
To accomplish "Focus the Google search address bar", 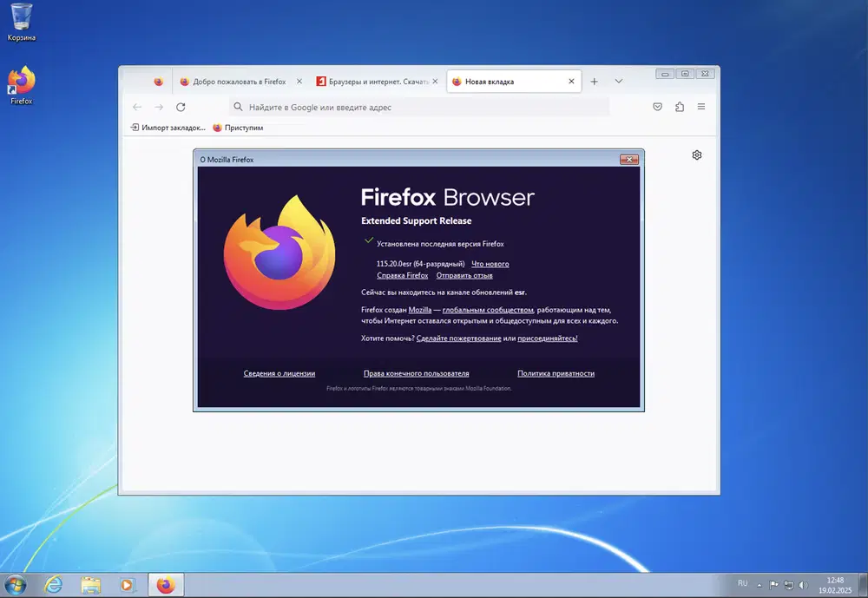I will (419, 107).
